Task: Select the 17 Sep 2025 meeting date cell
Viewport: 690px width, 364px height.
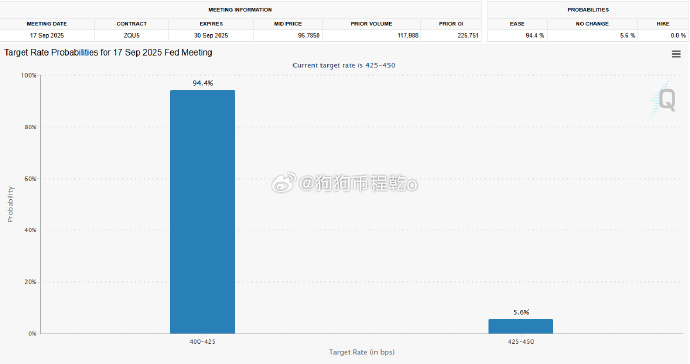Action: coord(47,36)
